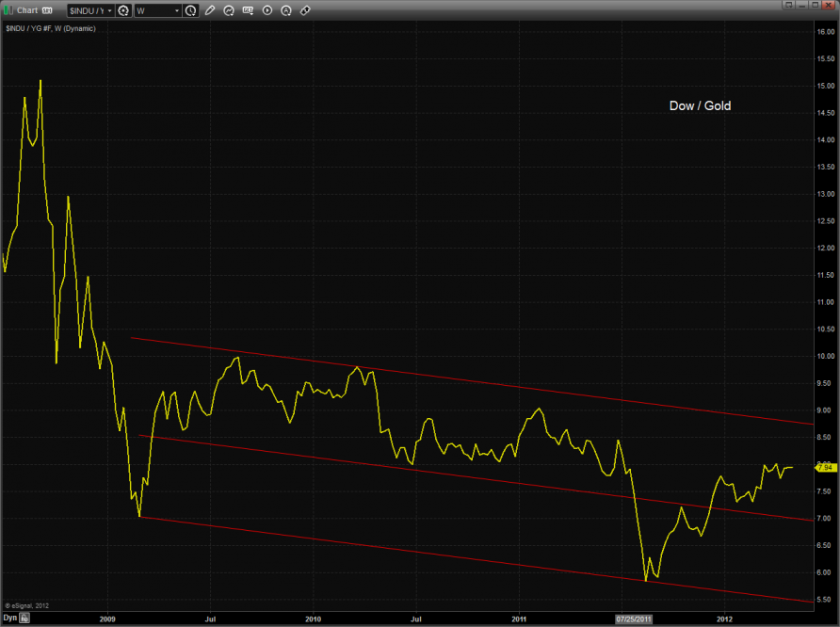Click the 15.00 price axis label
This screenshot has width=840, height=627.
(826, 86)
